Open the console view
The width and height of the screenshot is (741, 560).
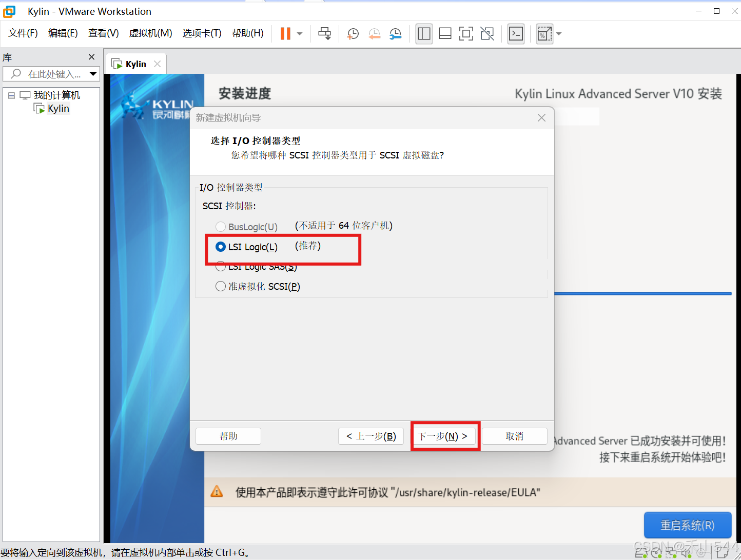(x=516, y=34)
